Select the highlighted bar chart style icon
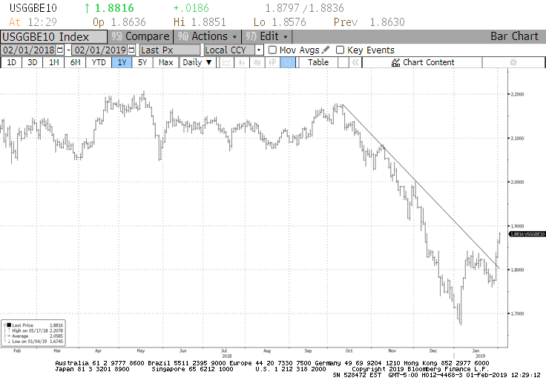The width and height of the screenshot is (546, 392). tap(286, 63)
